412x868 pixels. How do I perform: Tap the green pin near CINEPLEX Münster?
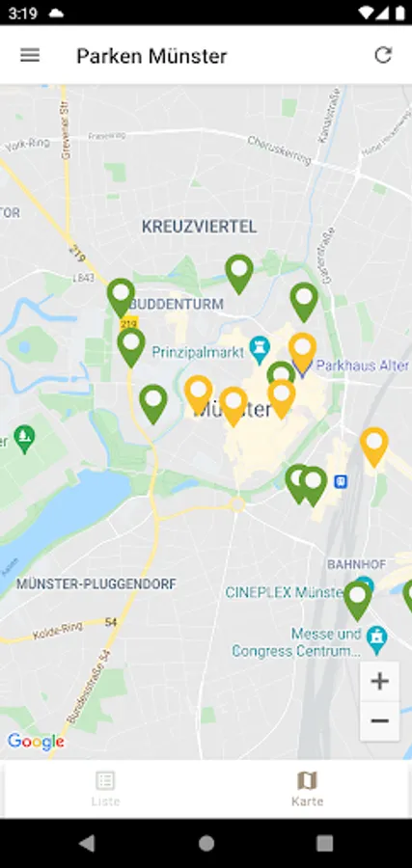(x=358, y=601)
